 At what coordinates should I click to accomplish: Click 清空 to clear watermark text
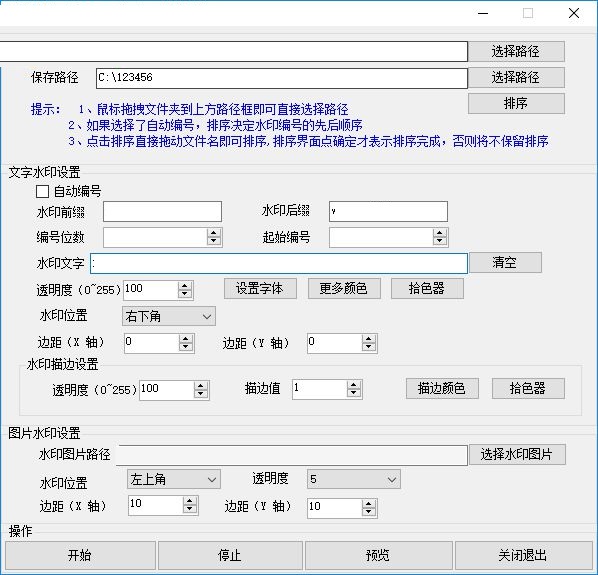pyautogui.click(x=505, y=262)
